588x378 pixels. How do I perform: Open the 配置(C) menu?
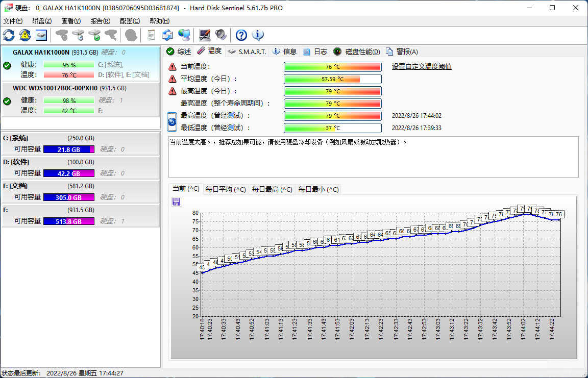coord(130,21)
